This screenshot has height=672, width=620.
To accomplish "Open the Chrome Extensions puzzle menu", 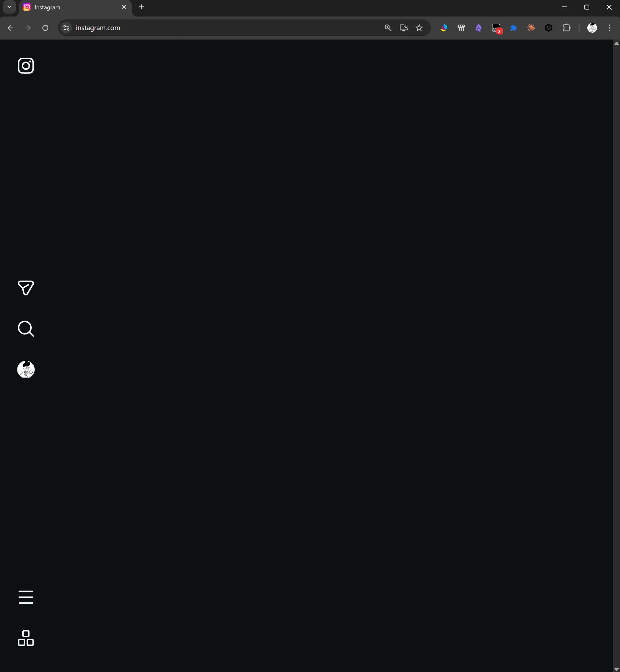I will tap(566, 28).
